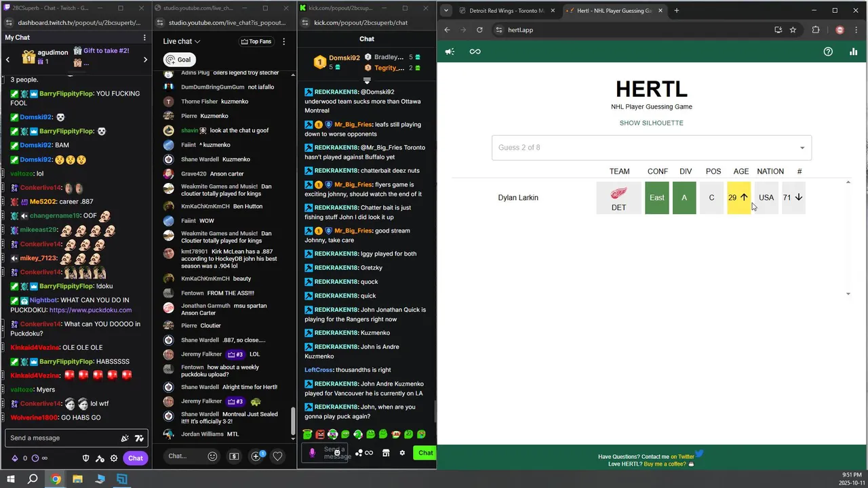Click SHOW SILHOUETTE link
The width and height of the screenshot is (868, 488).
point(651,123)
